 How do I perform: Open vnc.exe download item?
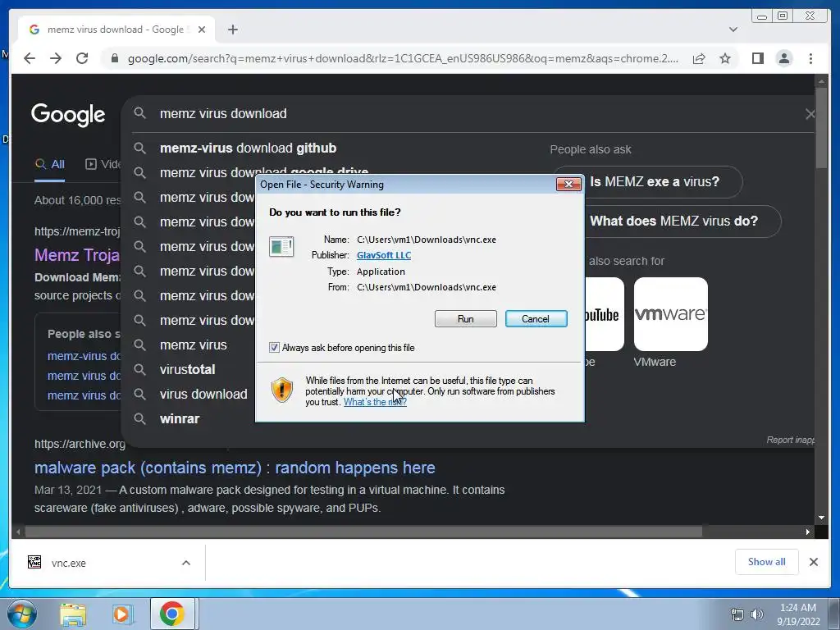pos(69,563)
